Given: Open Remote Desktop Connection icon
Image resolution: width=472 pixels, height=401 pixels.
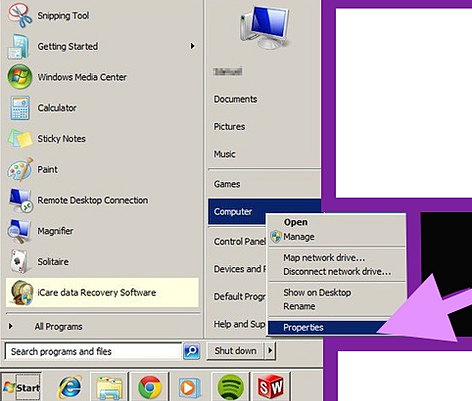Looking at the screenshot, I should tap(20, 200).
